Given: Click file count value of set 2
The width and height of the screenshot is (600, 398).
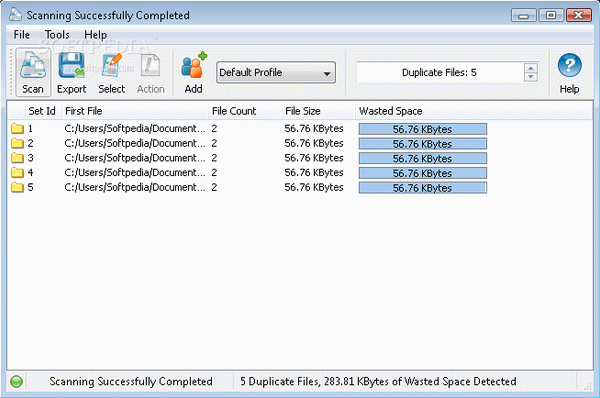Looking at the screenshot, I should pyautogui.click(x=214, y=143).
